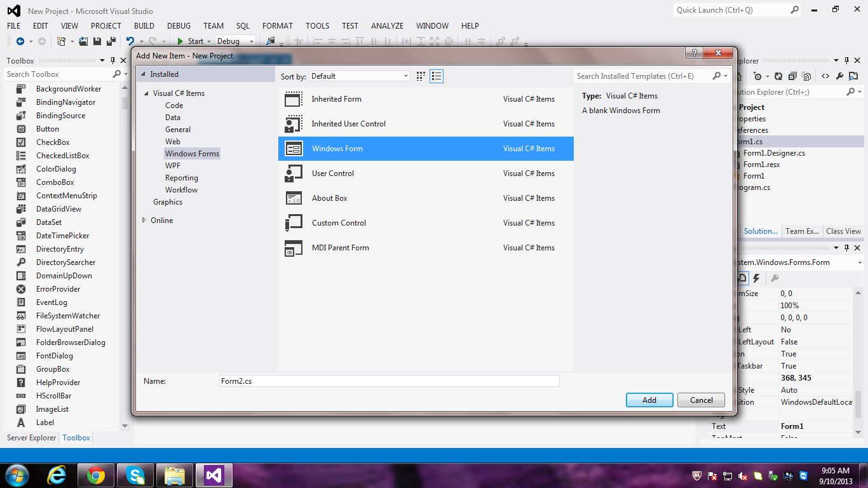This screenshot has width=868, height=488.
Task: Select DataGridView in the Toolbox
Action: coord(59,209)
